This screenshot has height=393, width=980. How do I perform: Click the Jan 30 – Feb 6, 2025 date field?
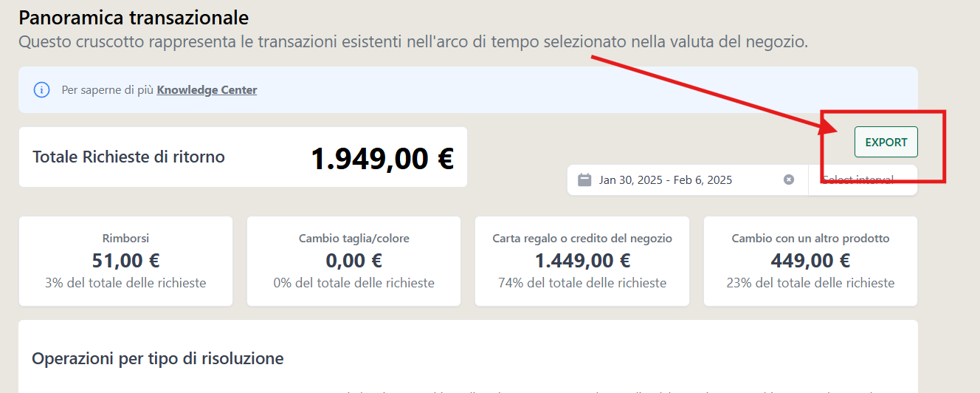pos(688,180)
